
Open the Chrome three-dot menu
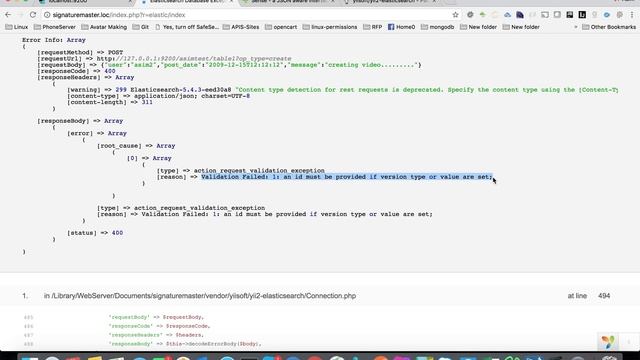[632, 15]
